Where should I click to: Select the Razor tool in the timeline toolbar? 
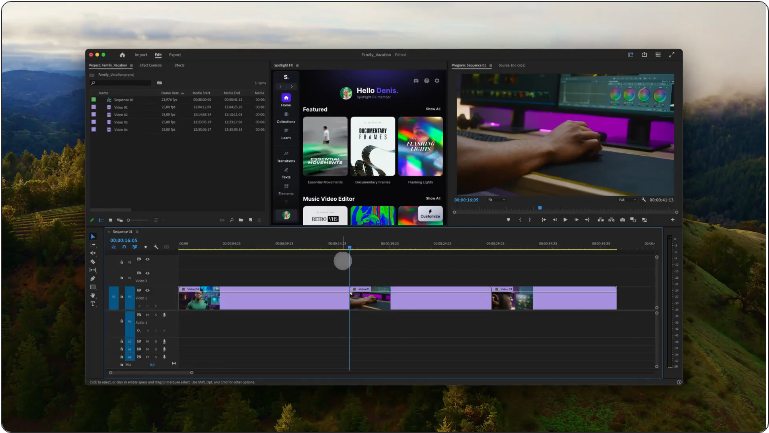pyautogui.click(x=93, y=262)
